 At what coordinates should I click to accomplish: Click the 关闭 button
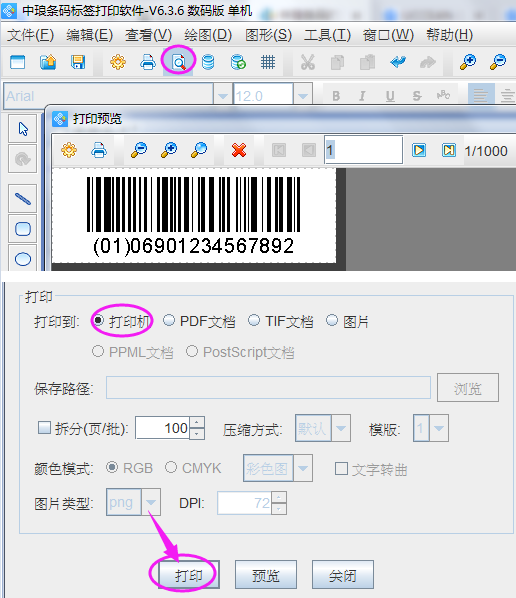343,575
